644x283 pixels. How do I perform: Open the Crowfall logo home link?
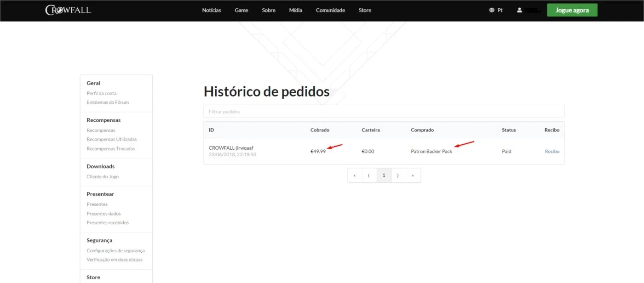click(68, 10)
